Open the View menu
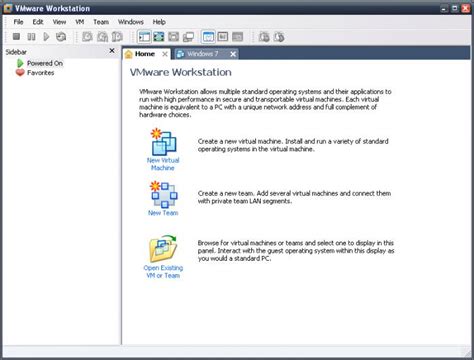 [59, 22]
